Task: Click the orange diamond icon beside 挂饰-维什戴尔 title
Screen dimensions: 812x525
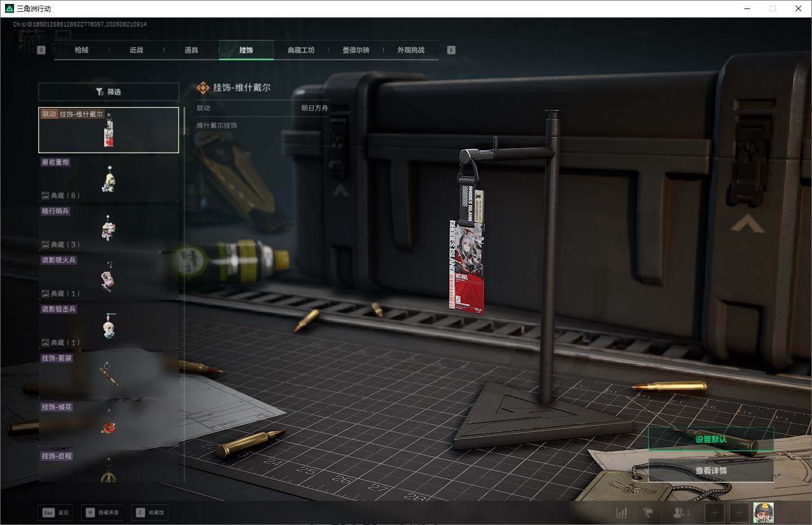Action: (203, 88)
